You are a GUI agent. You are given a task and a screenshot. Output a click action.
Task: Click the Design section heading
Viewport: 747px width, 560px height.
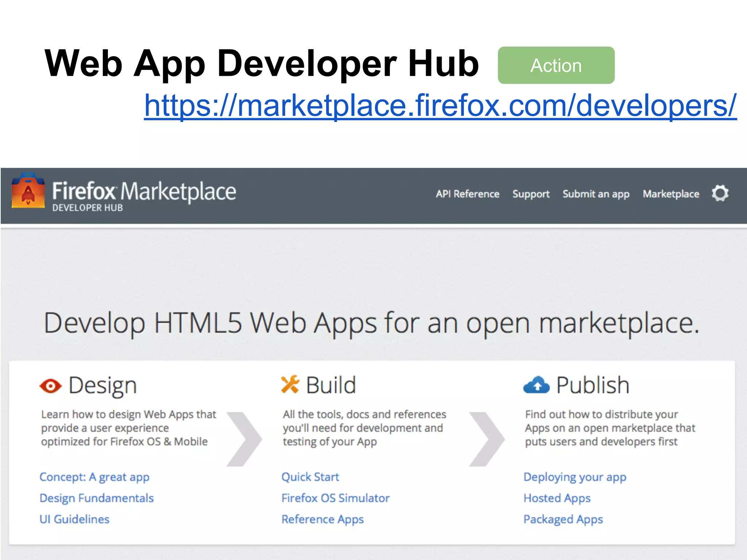pos(102,386)
